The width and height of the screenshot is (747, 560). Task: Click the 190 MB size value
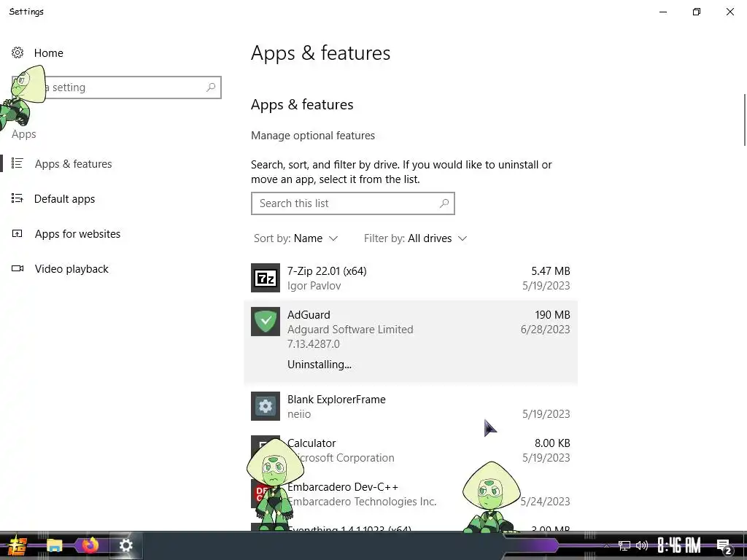tap(552, 315)
